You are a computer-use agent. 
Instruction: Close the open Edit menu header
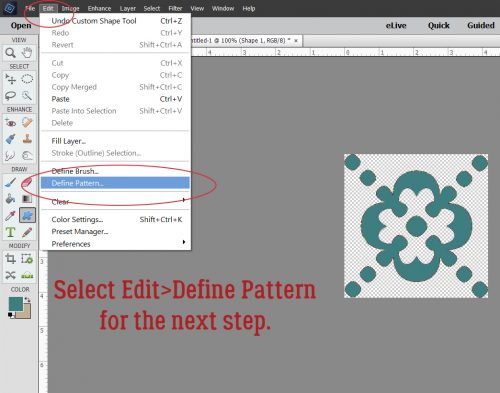[x=48, y=8]
